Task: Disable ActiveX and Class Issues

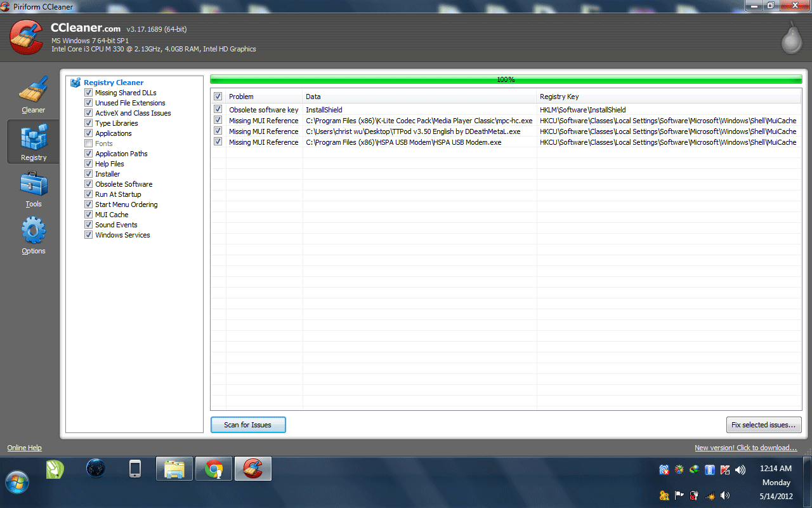Action: 89,113
